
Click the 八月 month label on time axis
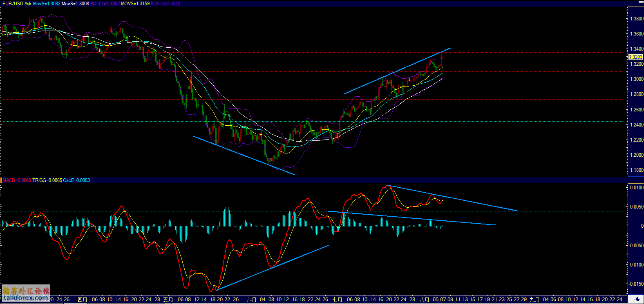pos(425,300)
